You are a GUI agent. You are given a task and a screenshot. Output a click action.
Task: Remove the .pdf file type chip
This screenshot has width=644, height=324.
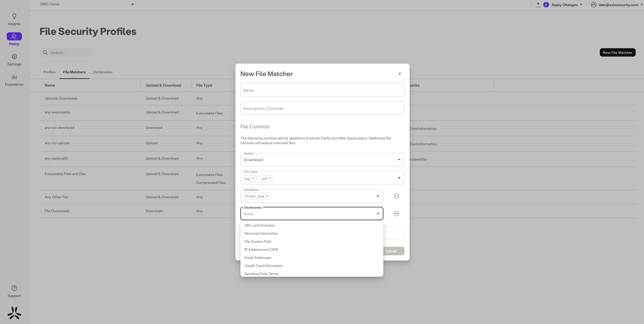click(x=270, y=178)
